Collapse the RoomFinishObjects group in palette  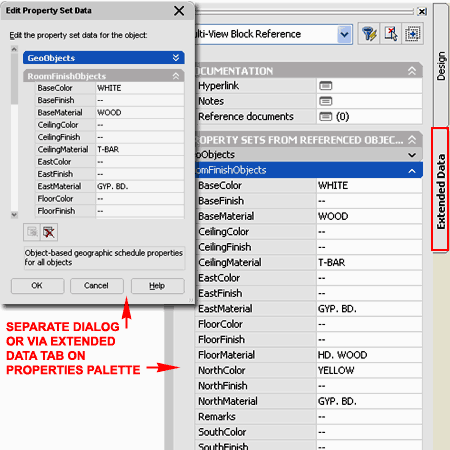[412, 171]
